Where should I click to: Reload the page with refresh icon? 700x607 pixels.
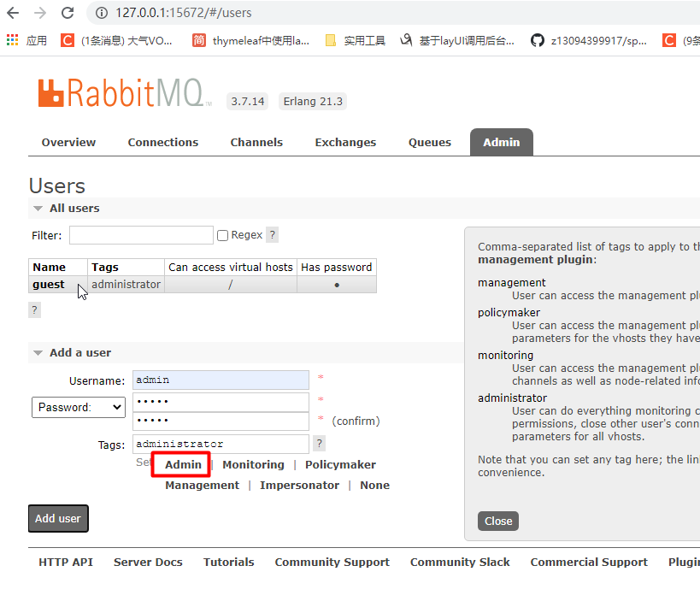point(68,13)
